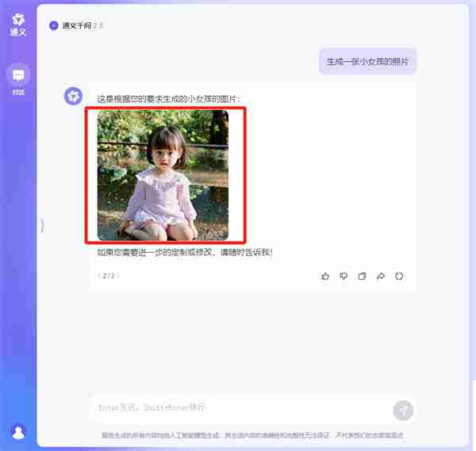Click the text 如果您需要进一步的定制或修改

click(155, 252)
